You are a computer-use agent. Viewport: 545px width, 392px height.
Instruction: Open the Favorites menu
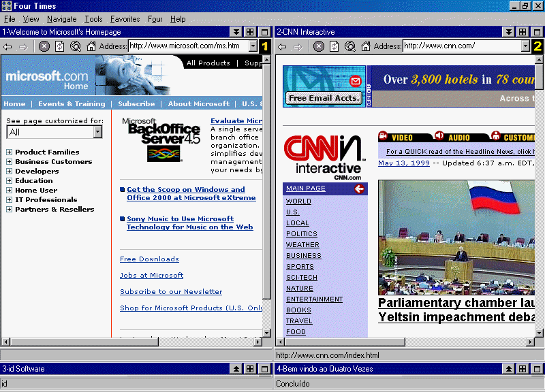125,19
